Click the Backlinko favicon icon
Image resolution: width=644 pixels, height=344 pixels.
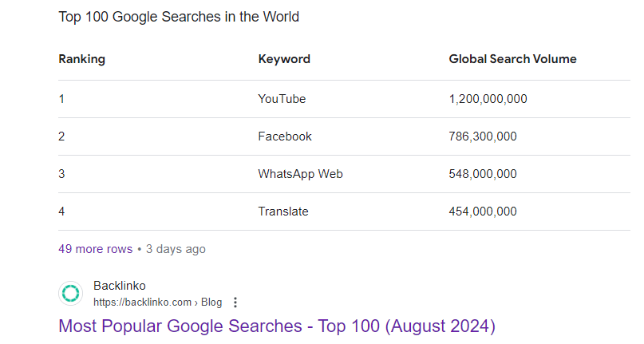pyautogui.click(x=71, y=294)
